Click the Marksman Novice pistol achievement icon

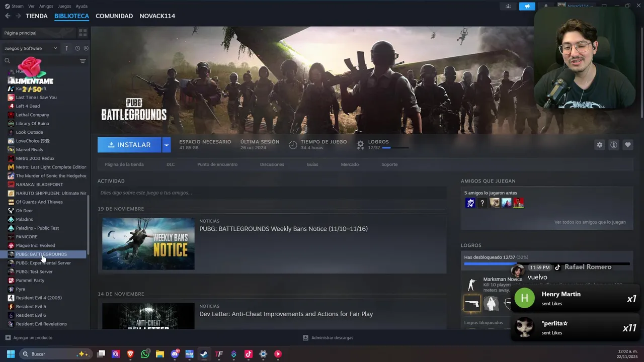pos(472,303)
